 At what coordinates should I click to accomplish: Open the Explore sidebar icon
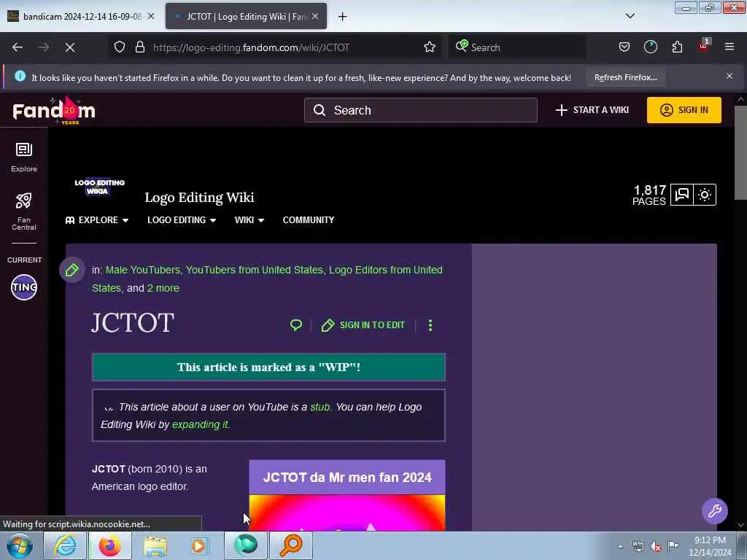click(24, 157)
